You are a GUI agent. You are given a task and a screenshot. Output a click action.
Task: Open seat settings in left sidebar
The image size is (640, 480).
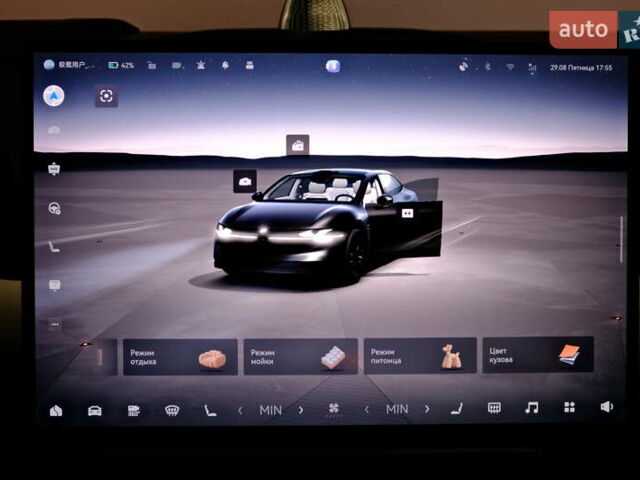[x=54, y=247]
